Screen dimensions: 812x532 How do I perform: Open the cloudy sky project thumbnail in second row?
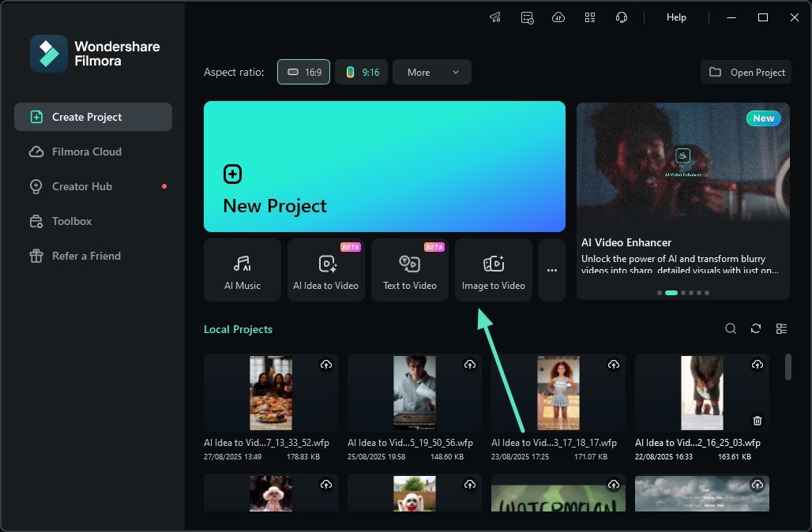point(702,493)
